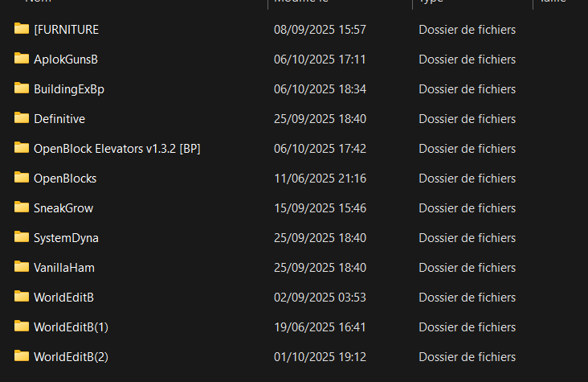Click the Definitive folder icon

pyautogui.click(x=22, y=117)
